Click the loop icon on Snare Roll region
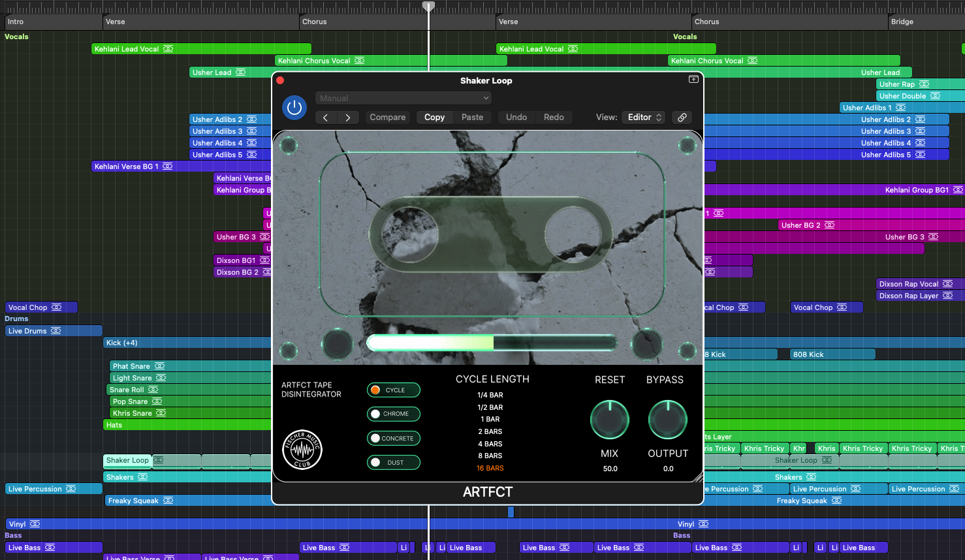This screenshot has width=965, height=560. click(153, 390)
